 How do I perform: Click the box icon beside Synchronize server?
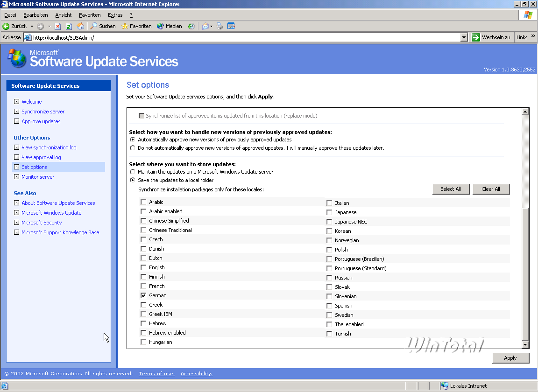[x=16, y=111]
